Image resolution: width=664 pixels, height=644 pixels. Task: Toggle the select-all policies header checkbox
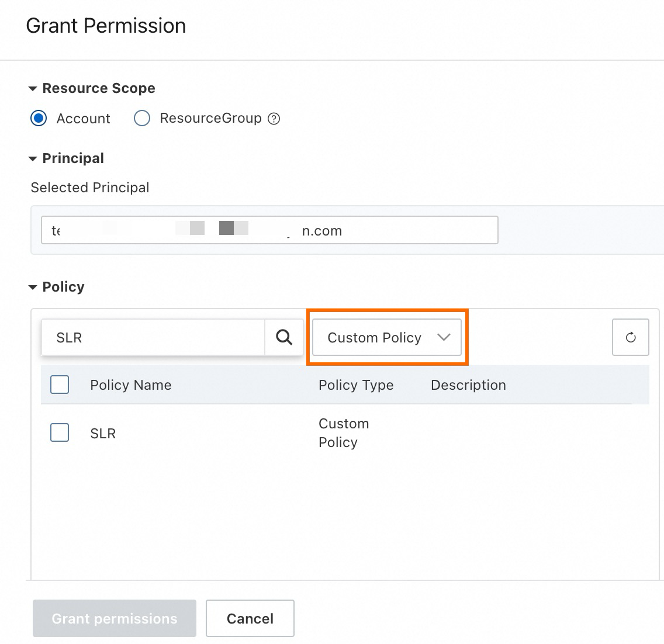[x=60, y=385]
